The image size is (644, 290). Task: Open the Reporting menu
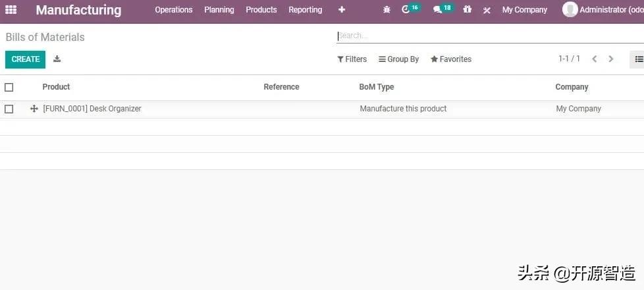click(306, 10)
